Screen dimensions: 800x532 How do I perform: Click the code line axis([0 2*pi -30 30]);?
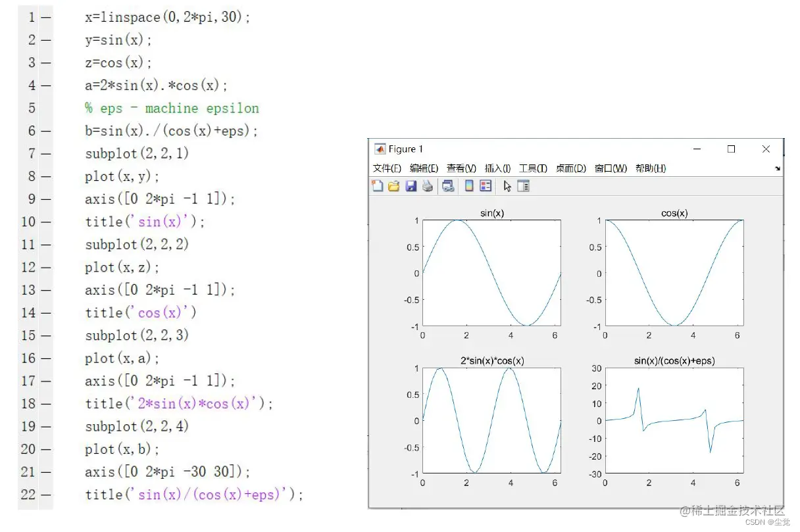point(168,472)
